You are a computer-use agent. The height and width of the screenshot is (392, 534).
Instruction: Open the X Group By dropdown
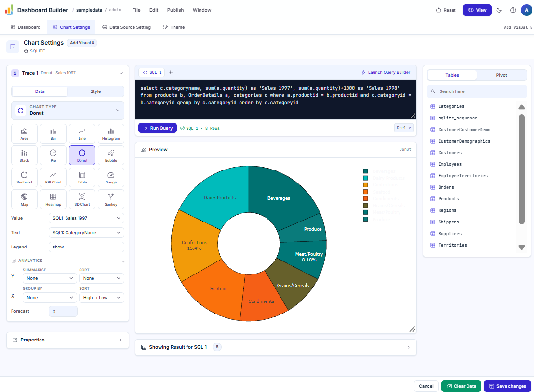pos(50,298)
